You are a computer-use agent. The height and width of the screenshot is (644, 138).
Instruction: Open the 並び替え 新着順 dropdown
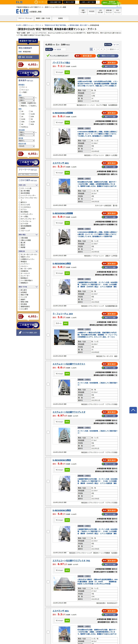pos(60,49)
